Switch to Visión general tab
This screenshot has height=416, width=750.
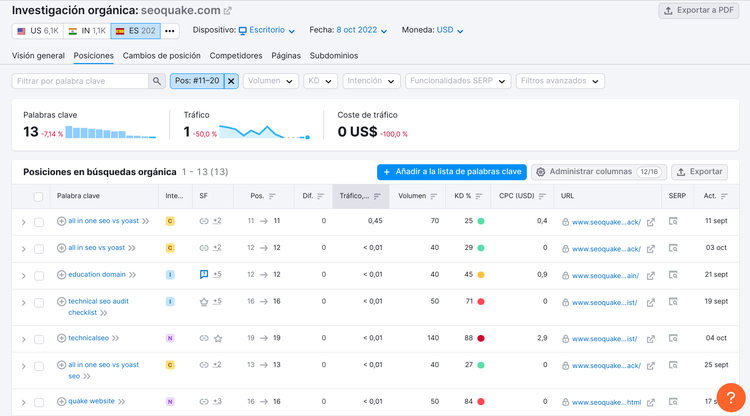[x=38, y=56]
